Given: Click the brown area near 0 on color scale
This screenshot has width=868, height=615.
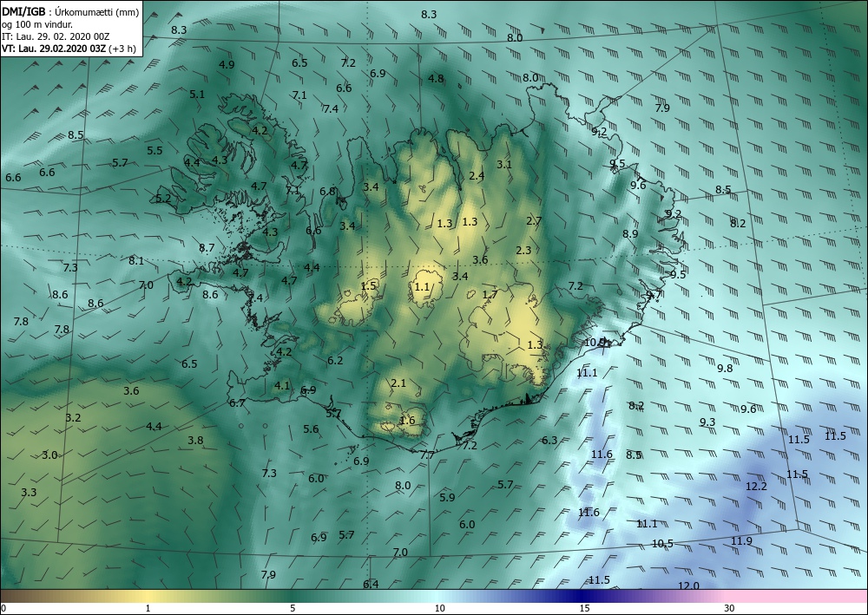Looking at the screenshot, I should pyautogui.click(x=11, y=596).
